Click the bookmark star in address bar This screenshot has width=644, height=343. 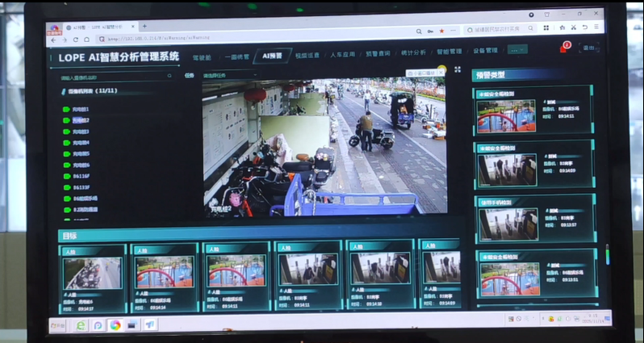click(441, 30)
